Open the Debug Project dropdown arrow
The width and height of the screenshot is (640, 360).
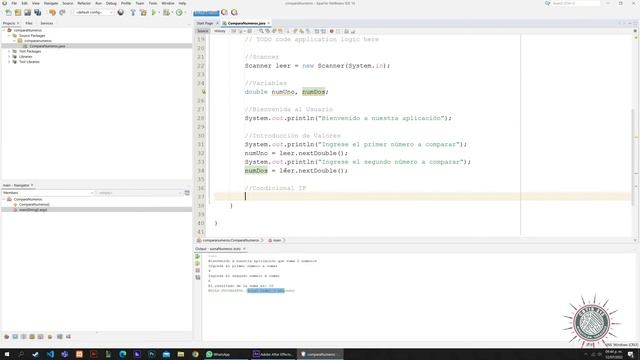pos(171,13)
